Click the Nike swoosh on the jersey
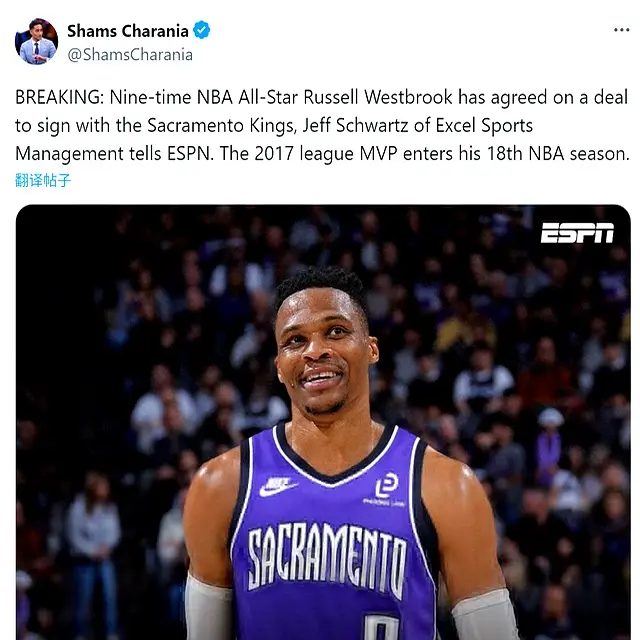 click(278, 486)
